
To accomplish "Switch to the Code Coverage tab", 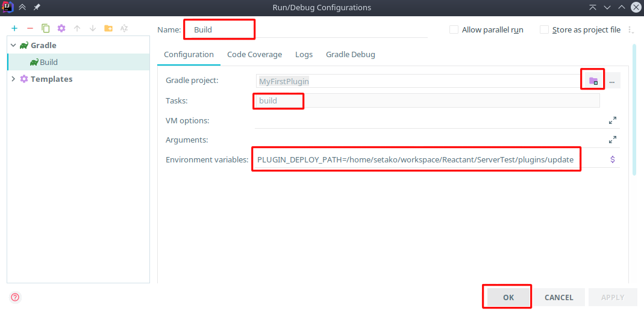I will 254,54.
